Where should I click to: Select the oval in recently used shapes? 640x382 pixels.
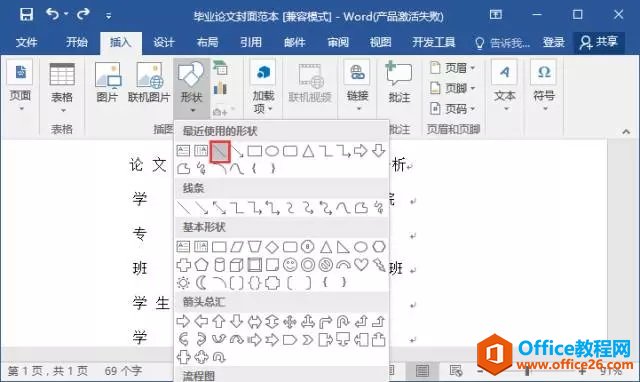(x=272, y=151)
